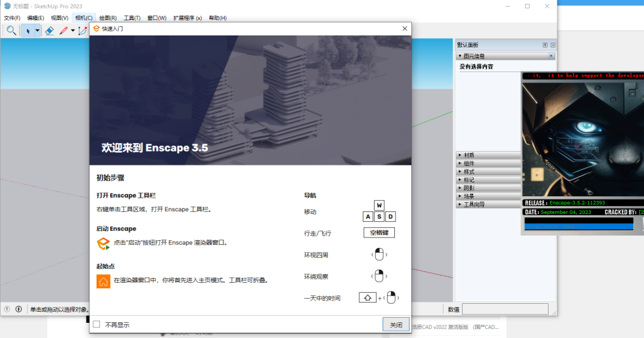Select the arrow Select tool
This screenshot has height=338, width=644.
point(28,30)
